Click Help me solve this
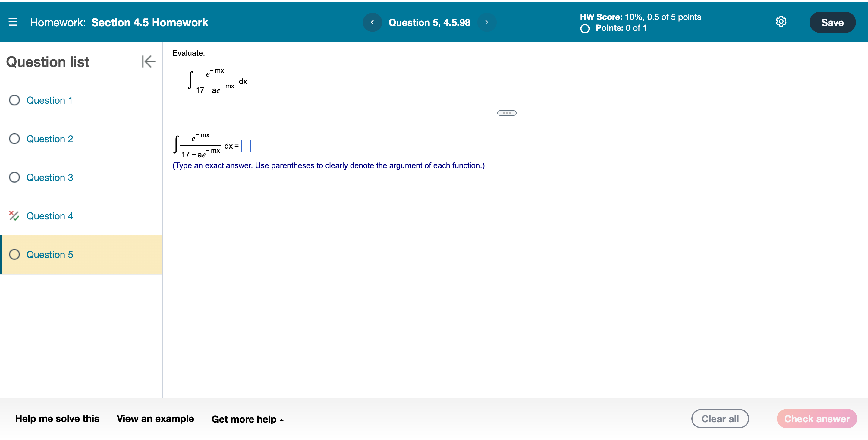The height and width of the screenshot is (440, 868). [57, 418]
